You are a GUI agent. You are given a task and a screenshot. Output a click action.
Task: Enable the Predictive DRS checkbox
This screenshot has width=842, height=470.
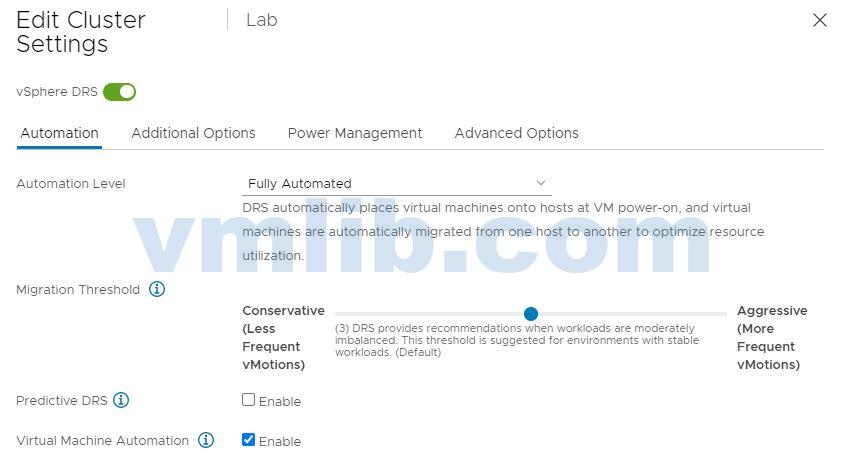(x=249, y=400)
